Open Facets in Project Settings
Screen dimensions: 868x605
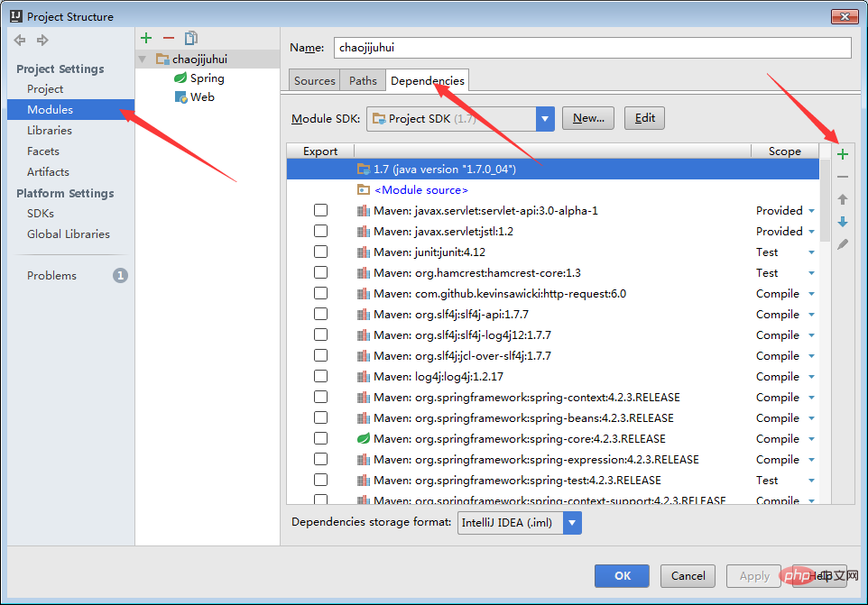point(42,151)
